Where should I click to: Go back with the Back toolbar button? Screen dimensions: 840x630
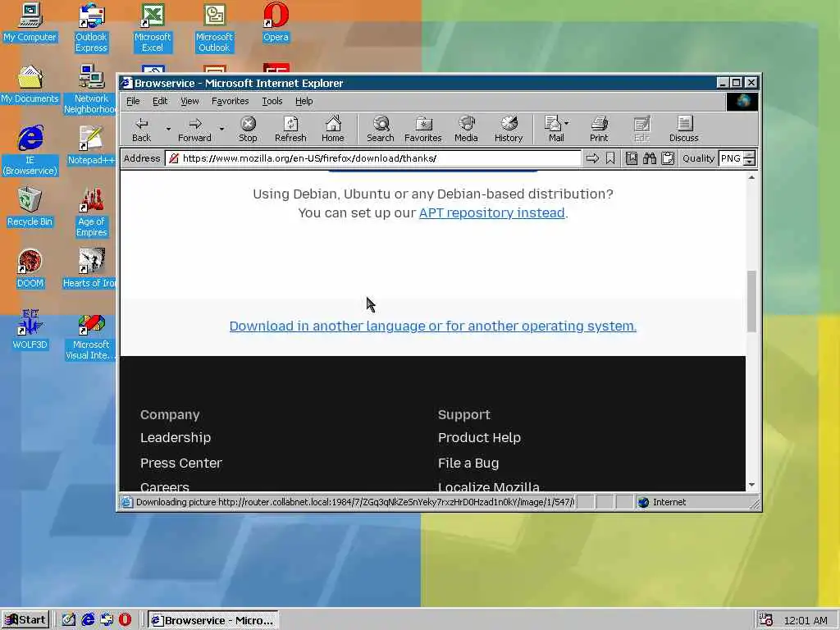point(141,129)
